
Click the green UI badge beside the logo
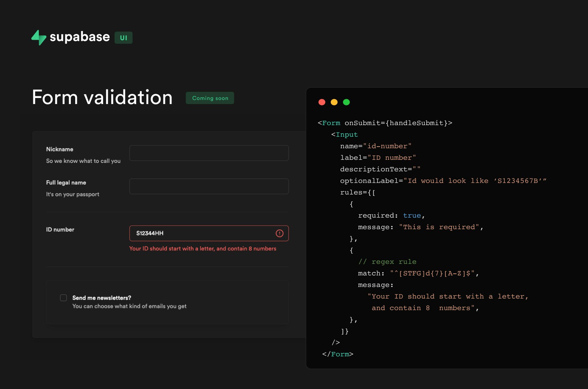124,38
